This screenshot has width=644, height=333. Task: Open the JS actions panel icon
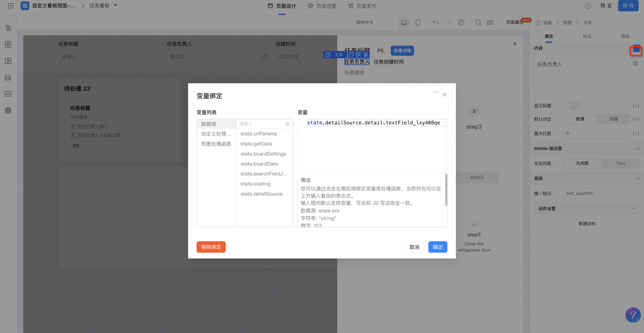8,94
